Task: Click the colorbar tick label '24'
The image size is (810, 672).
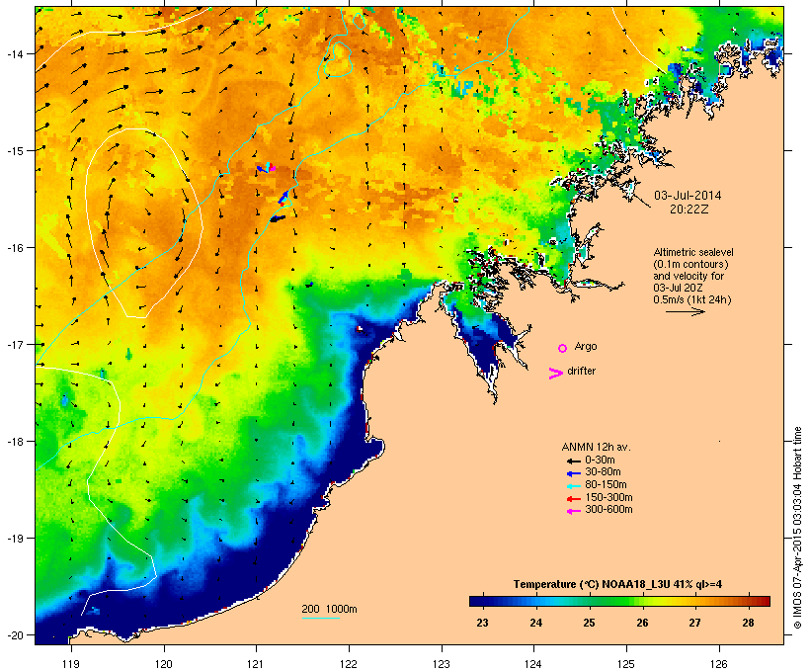Action: click(x=535, y=623)
